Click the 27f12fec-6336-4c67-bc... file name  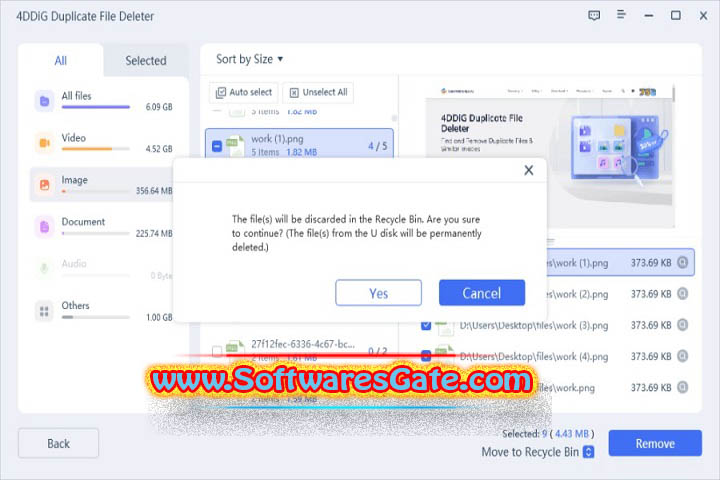click(x=303, y=344)
